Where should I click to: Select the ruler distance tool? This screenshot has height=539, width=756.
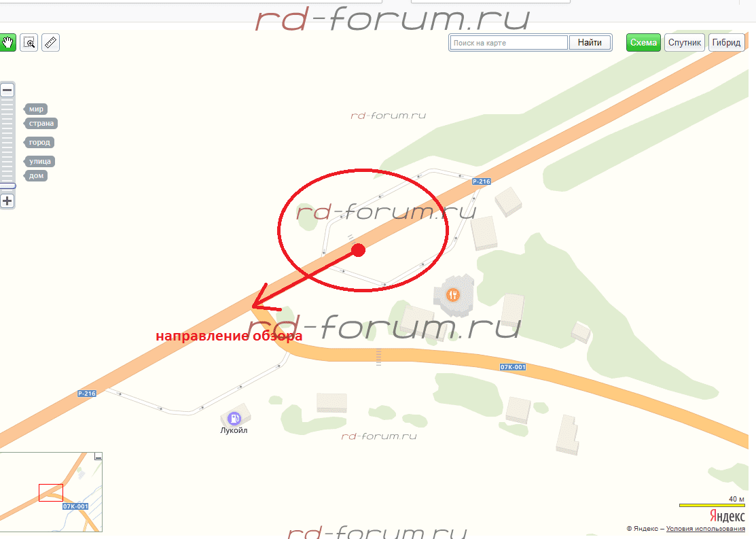51,43
